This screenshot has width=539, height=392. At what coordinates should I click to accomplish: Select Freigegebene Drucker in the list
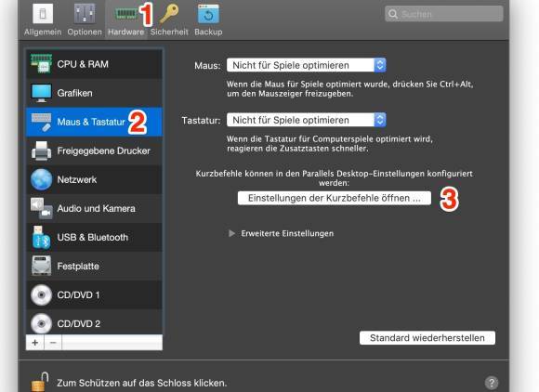94,150
